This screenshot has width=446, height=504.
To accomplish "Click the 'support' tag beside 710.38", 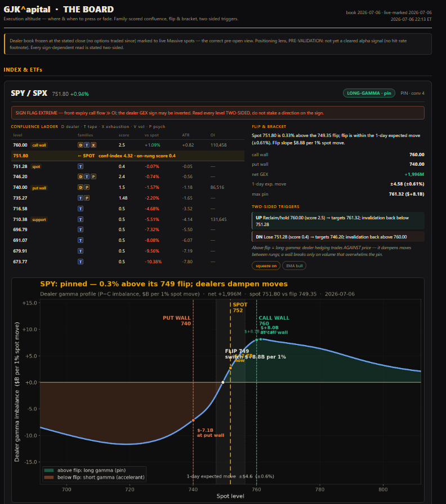I will click(x=39, y=219).
